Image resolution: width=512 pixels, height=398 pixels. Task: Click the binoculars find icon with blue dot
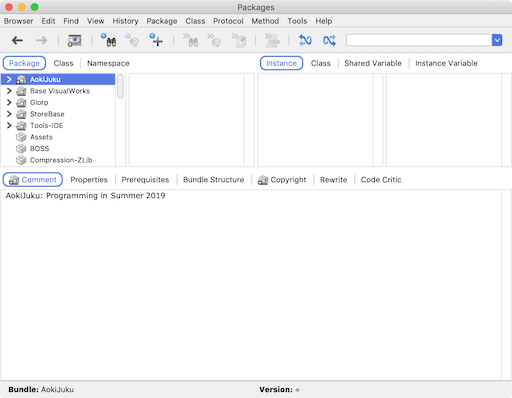pos(108,40)
